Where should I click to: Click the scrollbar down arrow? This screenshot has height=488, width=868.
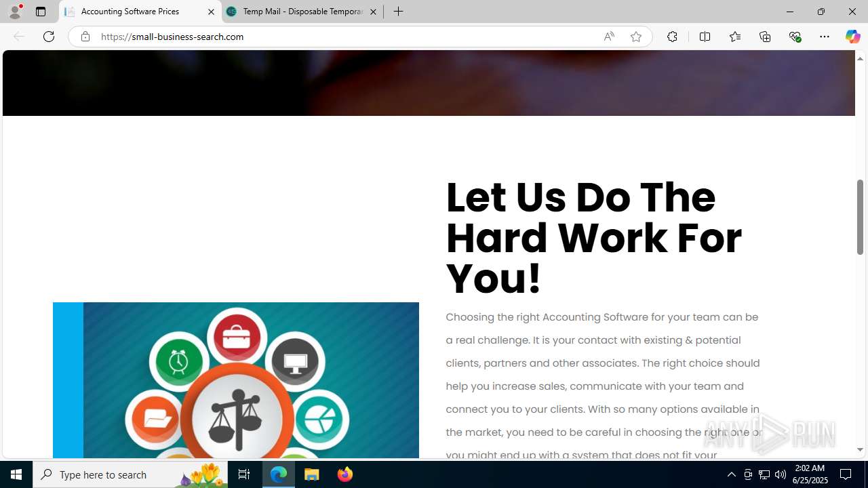pos(860,449)
